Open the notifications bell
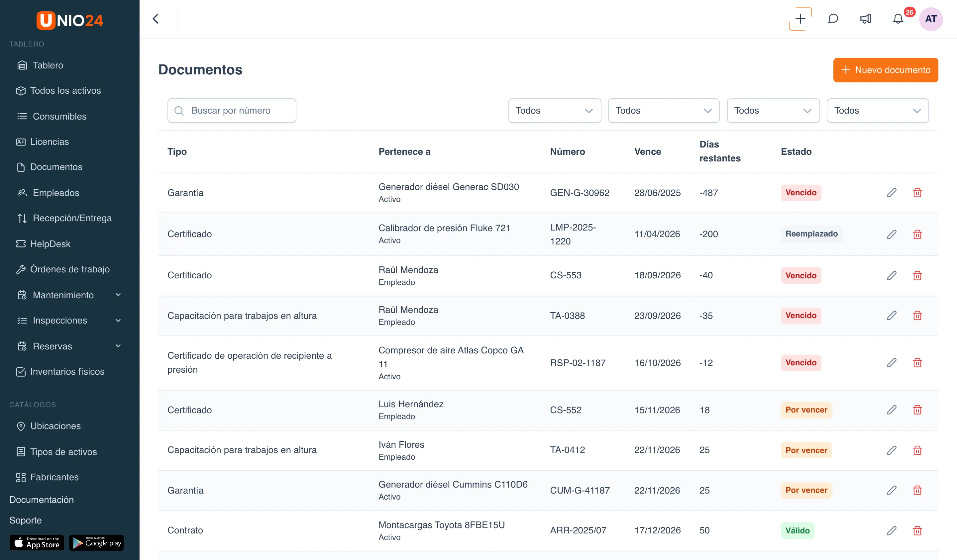 point(898,19)
